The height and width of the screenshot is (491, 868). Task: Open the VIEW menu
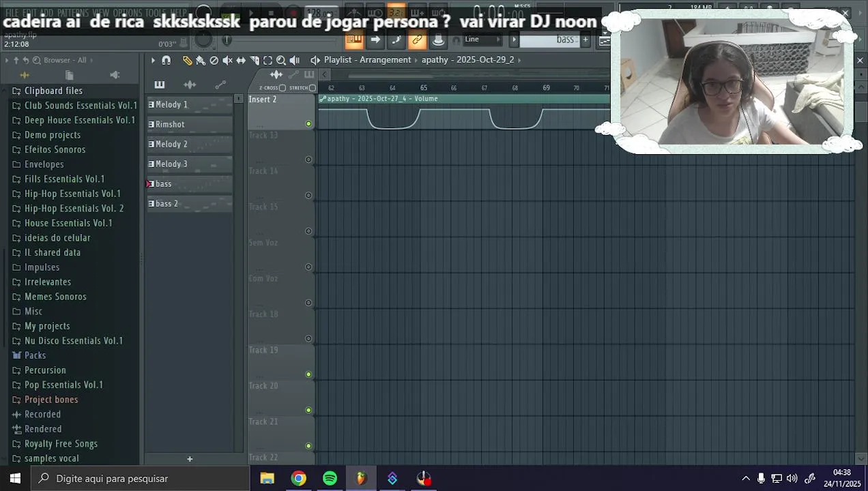100,13
